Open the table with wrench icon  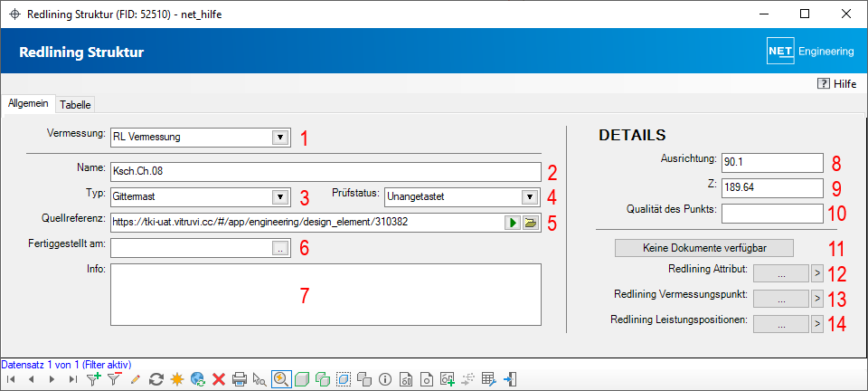click(x=489, y=379)
